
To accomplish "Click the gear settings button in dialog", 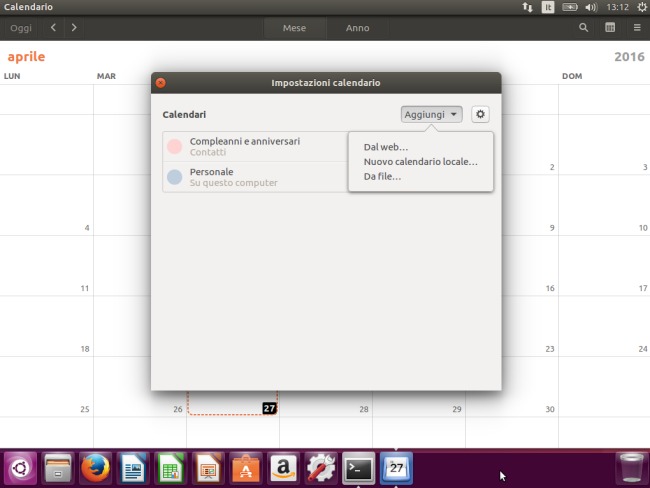I will click(x=480, y=115).
